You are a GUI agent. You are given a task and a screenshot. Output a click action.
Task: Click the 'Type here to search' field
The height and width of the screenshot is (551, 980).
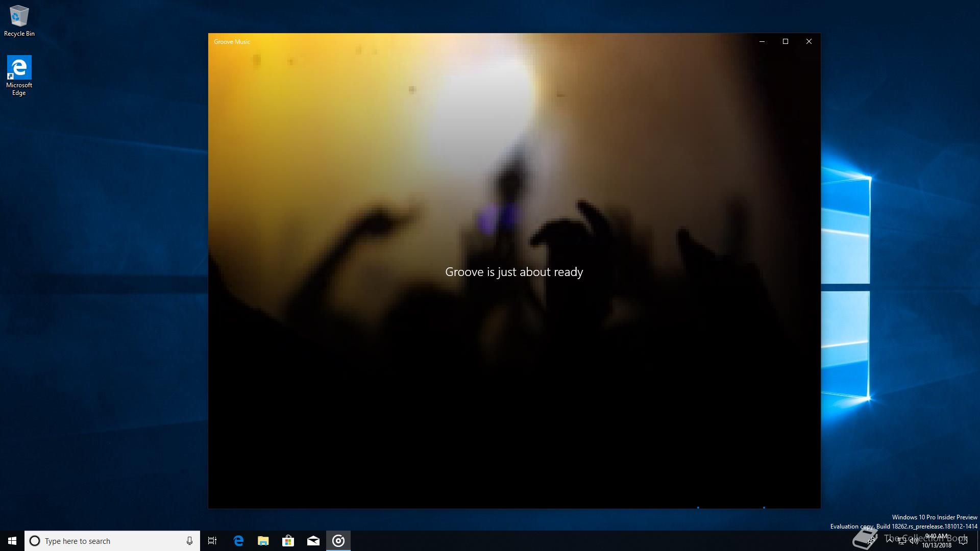(x=112, y=541)
